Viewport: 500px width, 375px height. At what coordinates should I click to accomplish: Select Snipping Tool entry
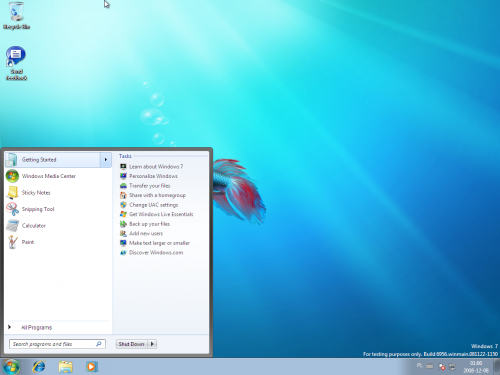point(58,209)
